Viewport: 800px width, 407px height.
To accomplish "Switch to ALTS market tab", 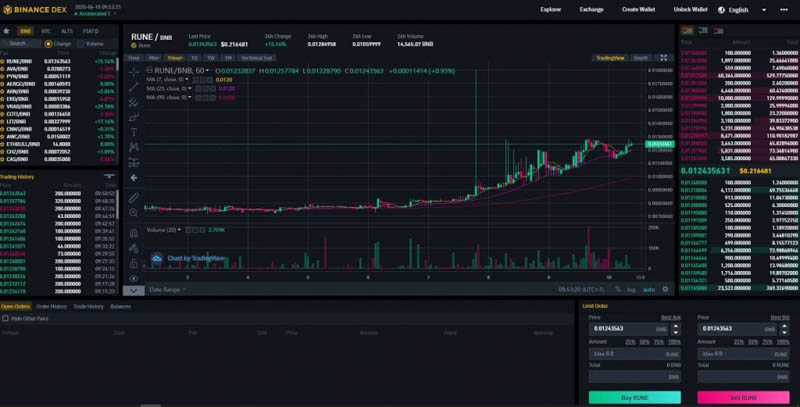I will 67,31.
